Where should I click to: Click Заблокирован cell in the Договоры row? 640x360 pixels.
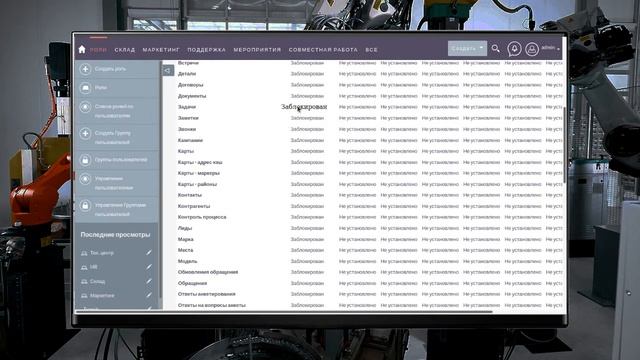307,85
